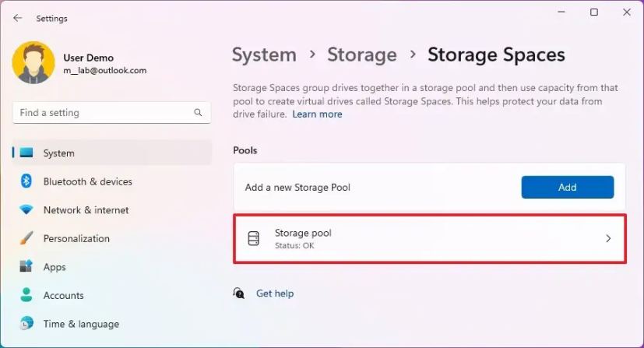The height and width of the screenshot is (348, 644).
Task: Click the Accounts person icon
Action: pyautogui.click(x=26, y=295)
